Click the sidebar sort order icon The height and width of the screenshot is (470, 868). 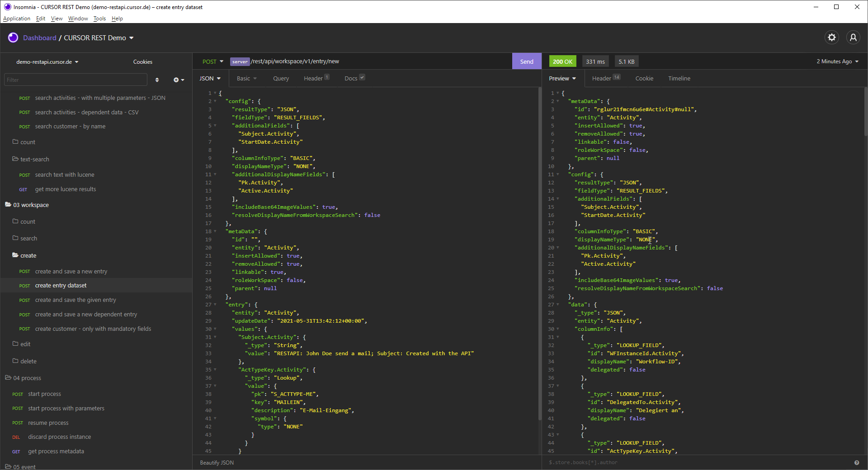click(x=157, y=80)
